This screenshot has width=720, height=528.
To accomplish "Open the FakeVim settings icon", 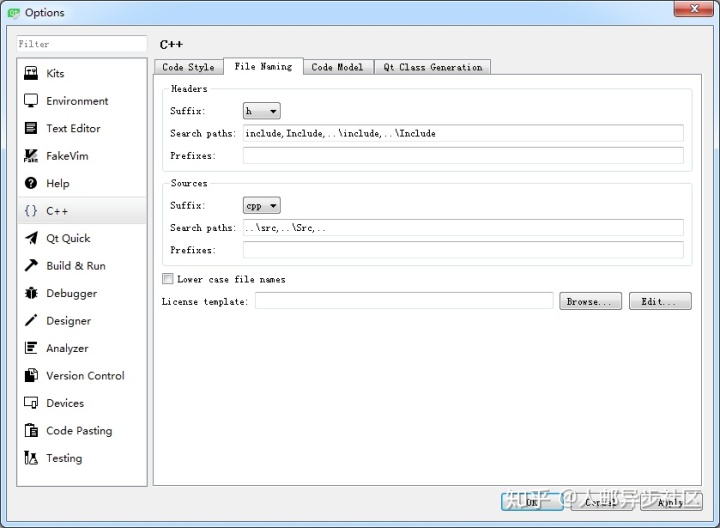I will point(31,156).
